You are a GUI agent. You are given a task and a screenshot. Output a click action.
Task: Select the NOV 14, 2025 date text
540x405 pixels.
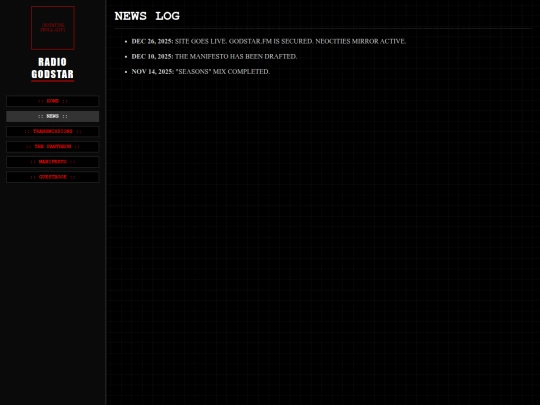[153, 72]
